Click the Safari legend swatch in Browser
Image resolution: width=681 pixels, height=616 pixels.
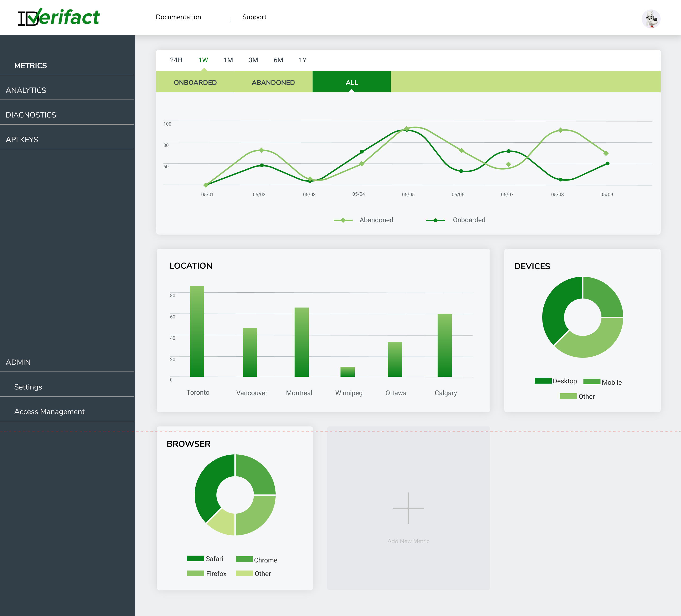click(195, 558)
